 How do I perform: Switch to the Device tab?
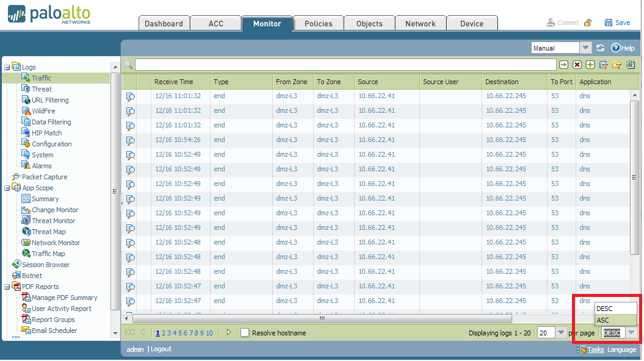[x=472, y=23]
